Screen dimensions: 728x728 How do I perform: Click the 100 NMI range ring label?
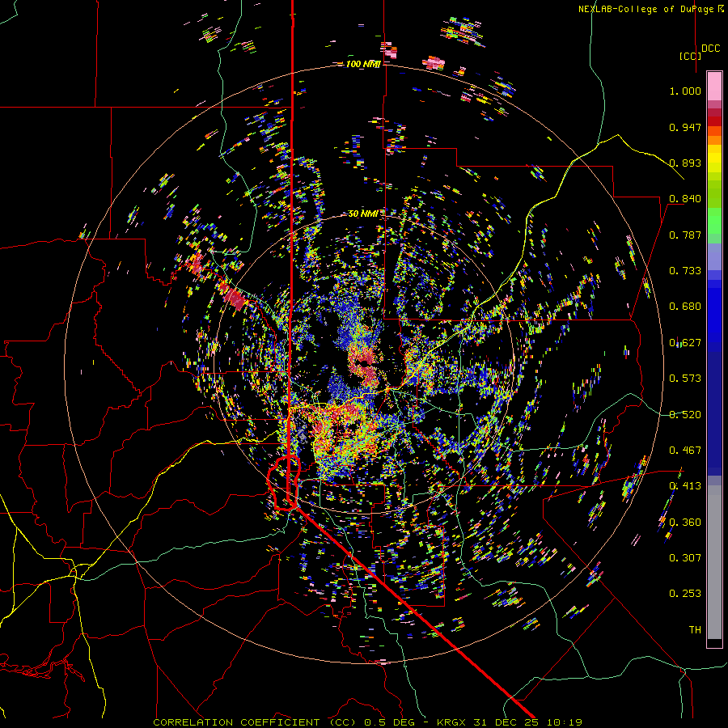363,64
